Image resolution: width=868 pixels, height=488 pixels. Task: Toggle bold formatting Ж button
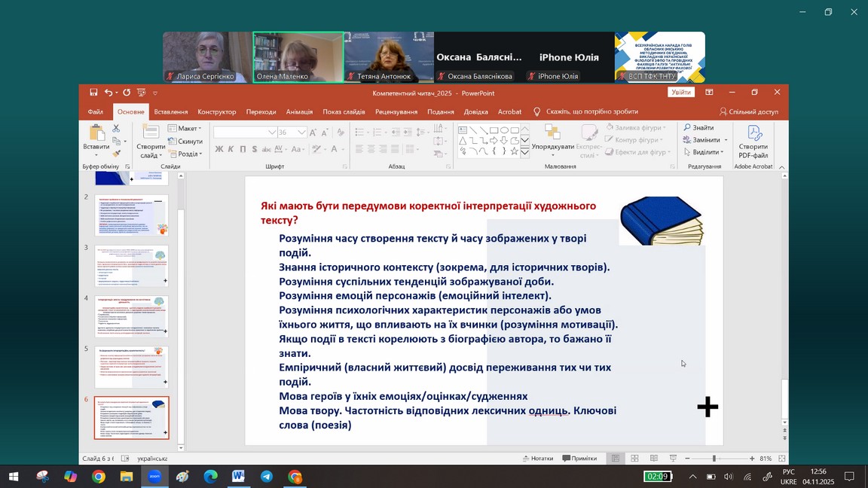219,149
